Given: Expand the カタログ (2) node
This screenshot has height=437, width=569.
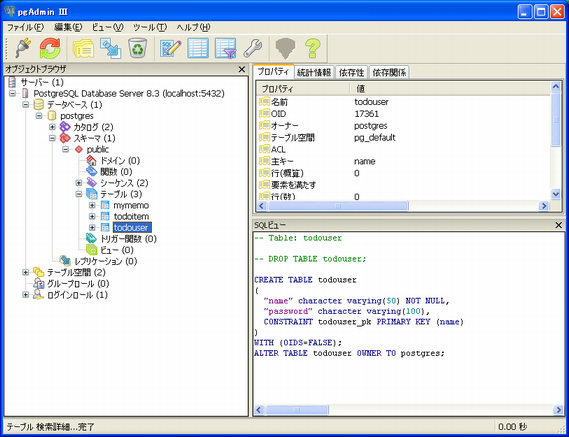Looking at the screenshot, I should [x=52, y=127].
